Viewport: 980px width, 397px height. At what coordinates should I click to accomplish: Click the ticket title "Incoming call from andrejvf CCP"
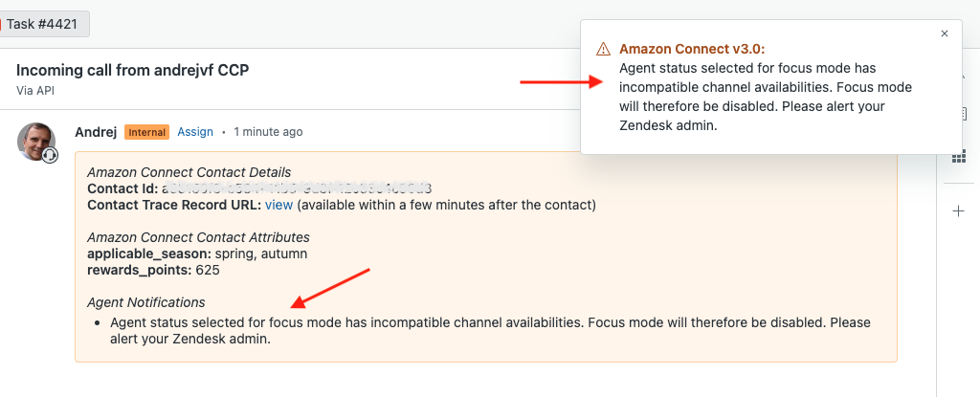(x=133, y=71)
